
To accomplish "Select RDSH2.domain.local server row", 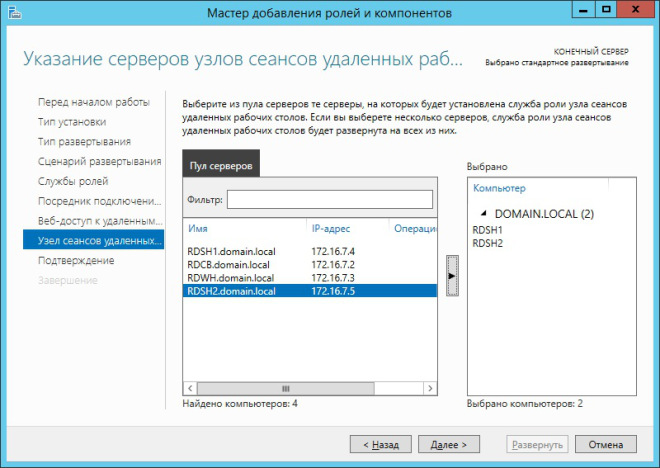I will click(x=230, y=290).
